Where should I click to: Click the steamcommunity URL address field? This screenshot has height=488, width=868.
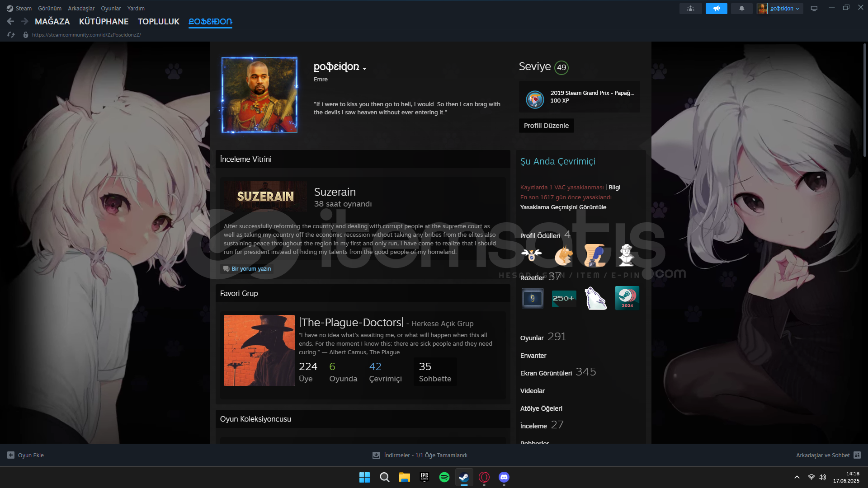[x=86, y=35]
